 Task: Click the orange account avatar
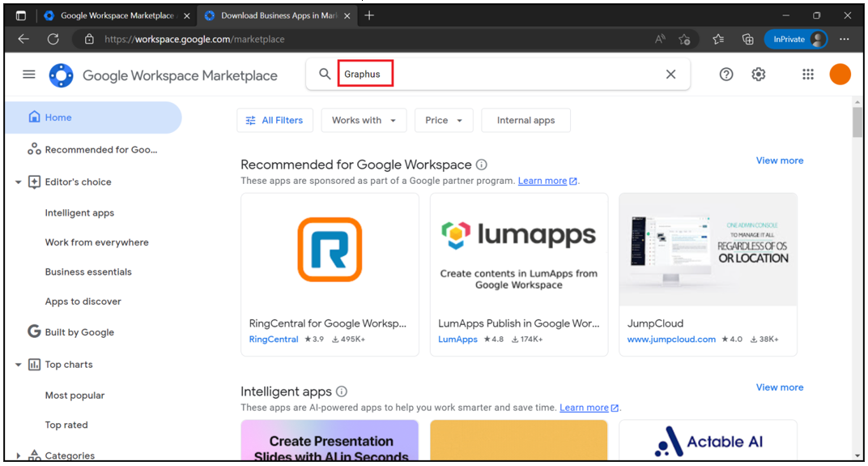(x=840, y=75)
